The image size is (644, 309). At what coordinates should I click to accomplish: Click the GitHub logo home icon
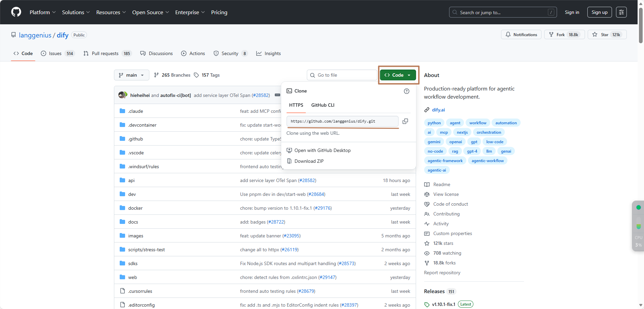click(16, 12)
